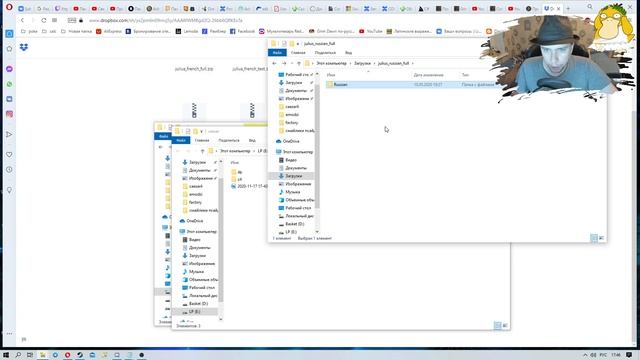Click Этот компьютер breadcrumb in julius_russian_full window
This screenshot has height=360, width=640.
(331, 63)
